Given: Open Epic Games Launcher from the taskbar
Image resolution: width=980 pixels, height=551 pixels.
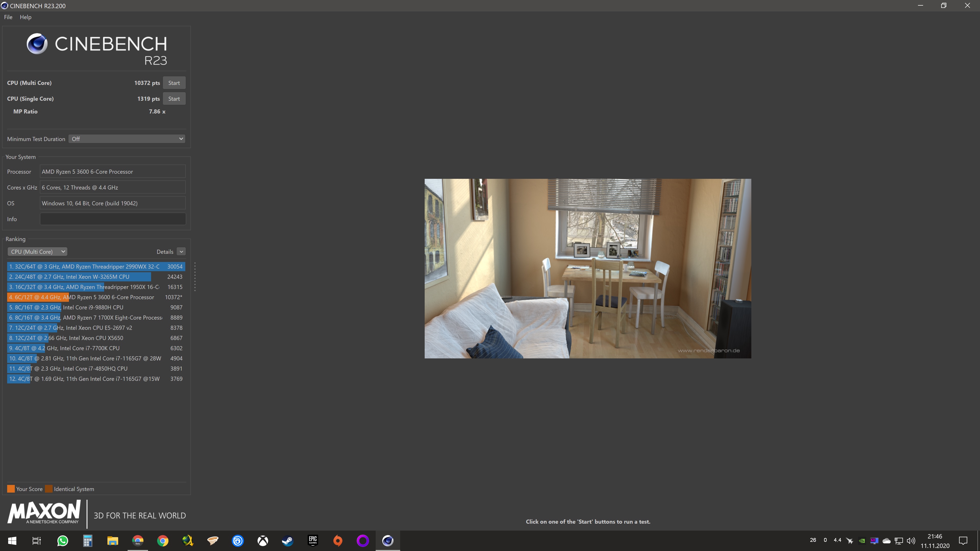Looking at the screenshot, I should point(313,540).
